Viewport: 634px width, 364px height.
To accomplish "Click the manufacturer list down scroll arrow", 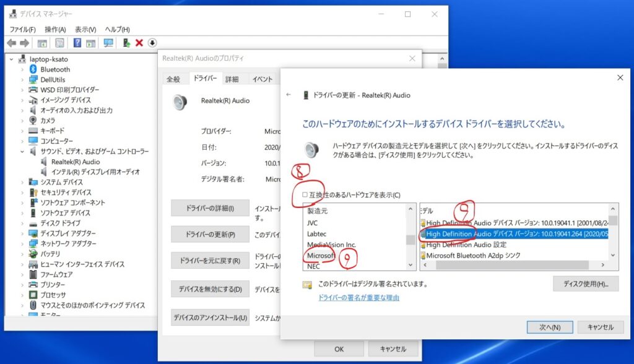I will pyautogui.click(x=410, y=266).
